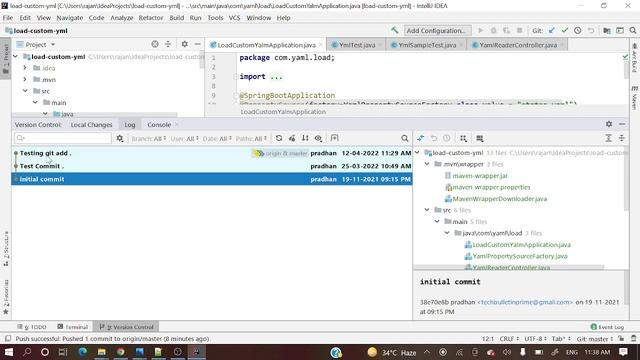Viewport: 640px width, 360px height.
Task: Collapse the src folder in project tree
Action: coord(25,91)
